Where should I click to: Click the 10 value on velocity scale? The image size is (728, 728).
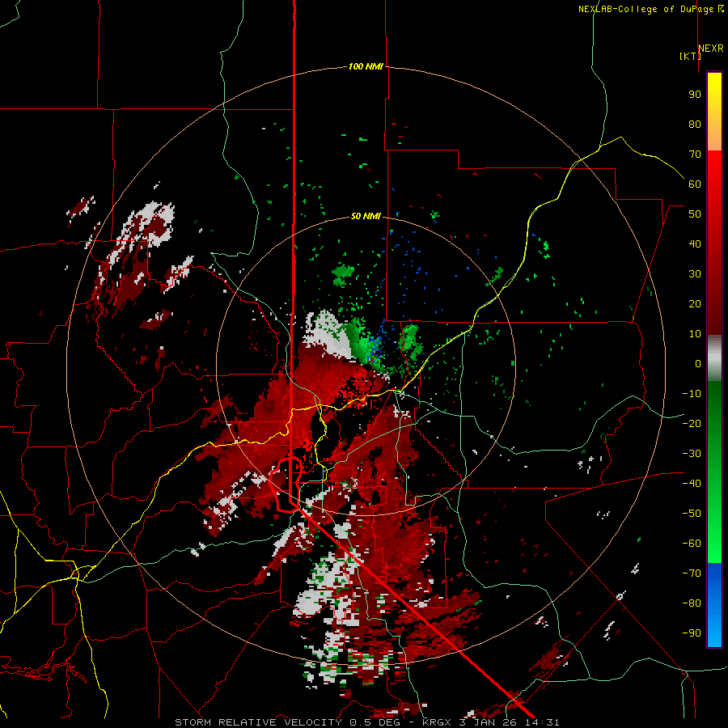(x=695, y=334)
